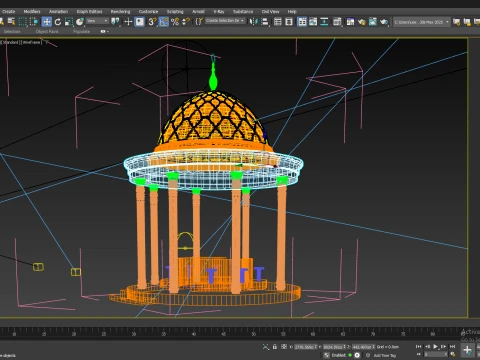Choose the Place object tool
This screenshot has width=480, height=360.
[x=80, y=22]
